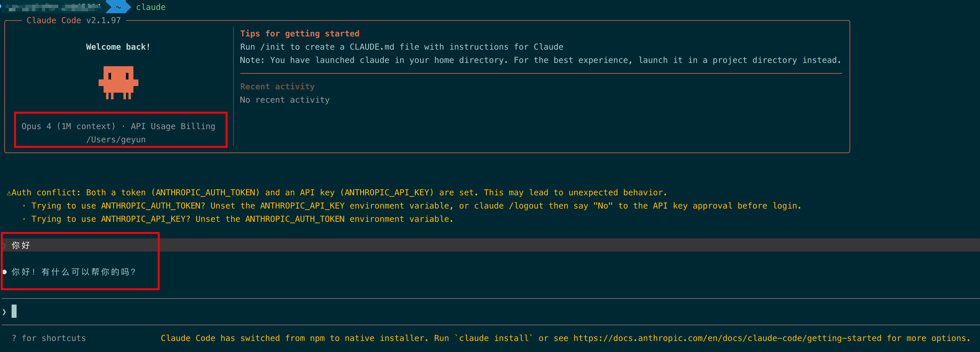The image size is (980, 352).
Task: Click the "/Users/geyun" path text
Action: pos(116,140)
